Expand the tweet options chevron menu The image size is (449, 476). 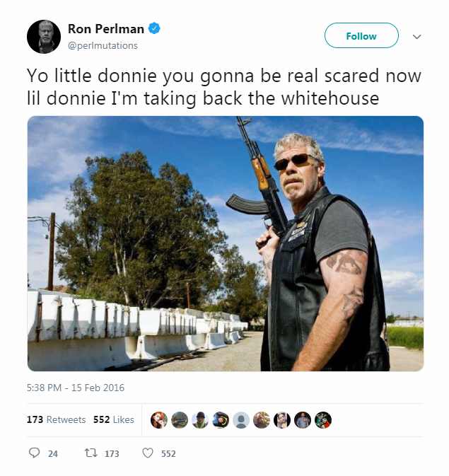tap(416, 37)
